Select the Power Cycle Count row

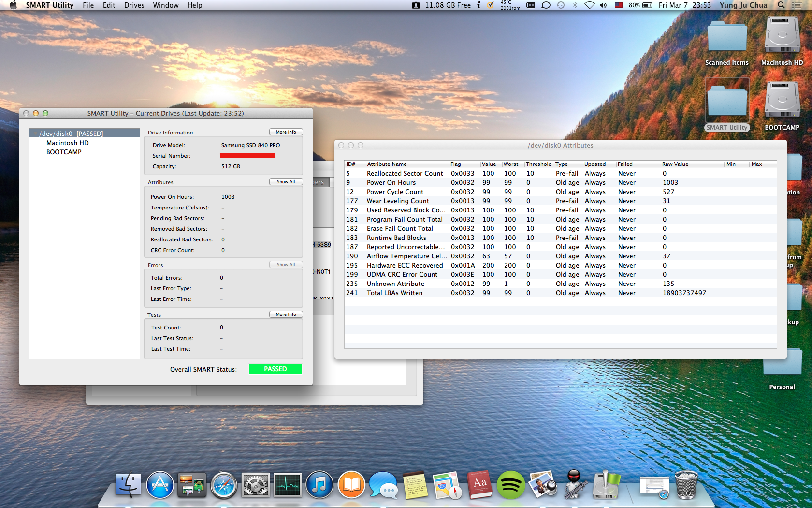click(x=561, y=192)
